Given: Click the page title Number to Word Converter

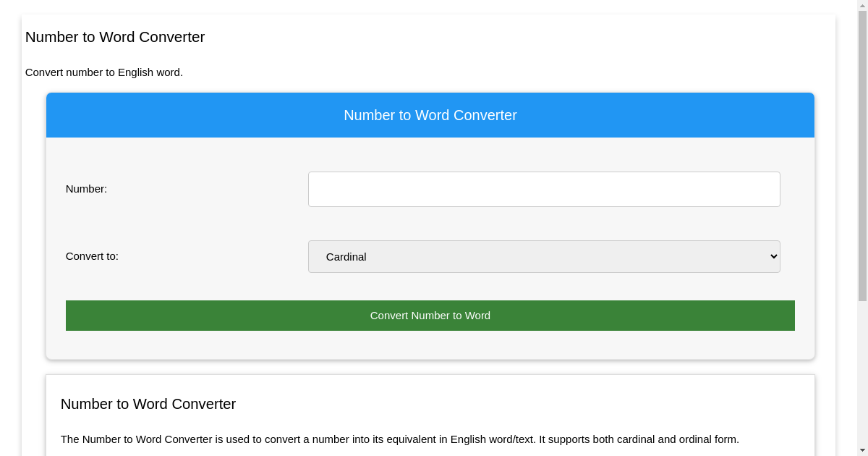Looking at the screenshot, I should [x=115, y=37].
